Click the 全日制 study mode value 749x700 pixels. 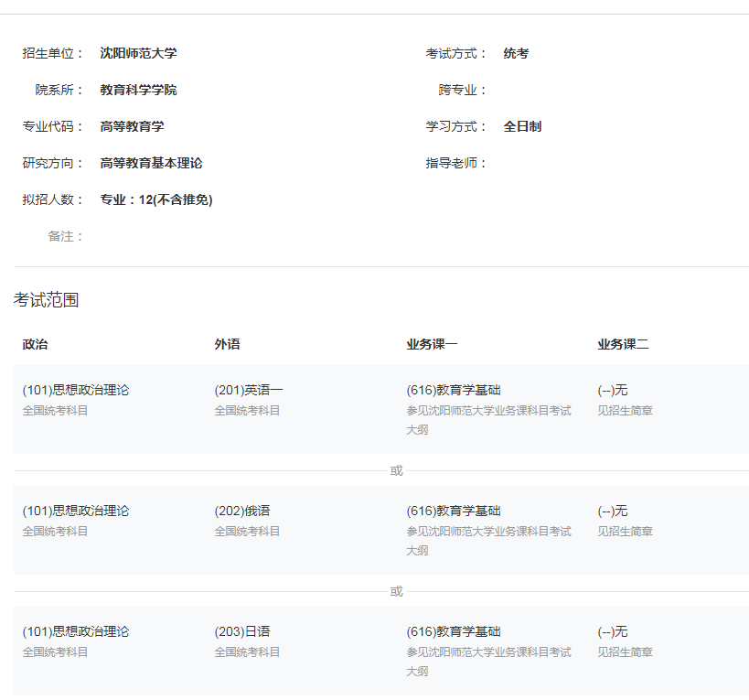(x=522, y=126)
